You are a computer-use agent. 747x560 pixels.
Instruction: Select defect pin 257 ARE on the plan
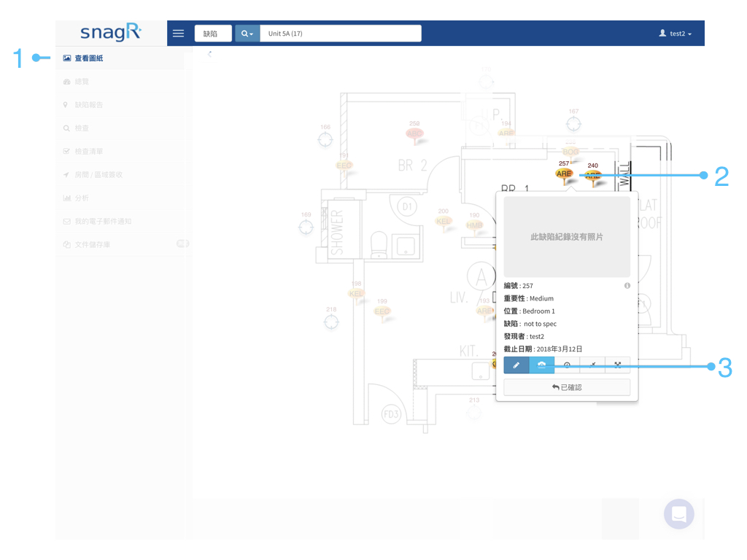(564, 174)
